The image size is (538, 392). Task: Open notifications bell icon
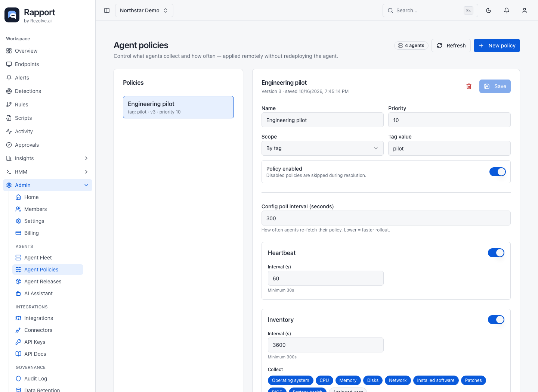(x=507, y=10)
